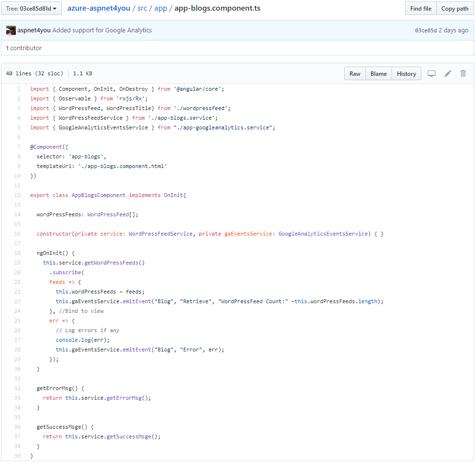Screen dimensions: 476x463
Task: Select line number 1
Action: [19, 89]
